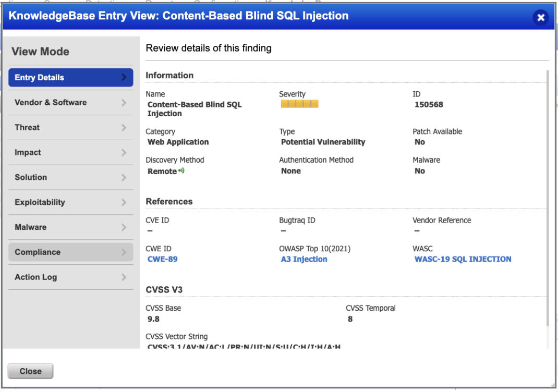Screen dimensions: 558x392
Task: Click the Action Log chevron arrow
Action: pos(124,277)
